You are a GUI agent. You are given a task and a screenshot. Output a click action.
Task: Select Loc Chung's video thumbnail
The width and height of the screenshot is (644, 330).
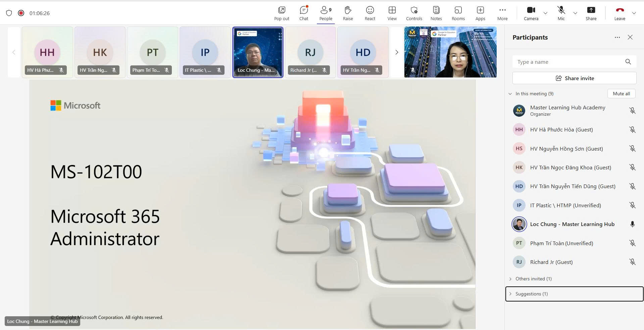point(258,52)
